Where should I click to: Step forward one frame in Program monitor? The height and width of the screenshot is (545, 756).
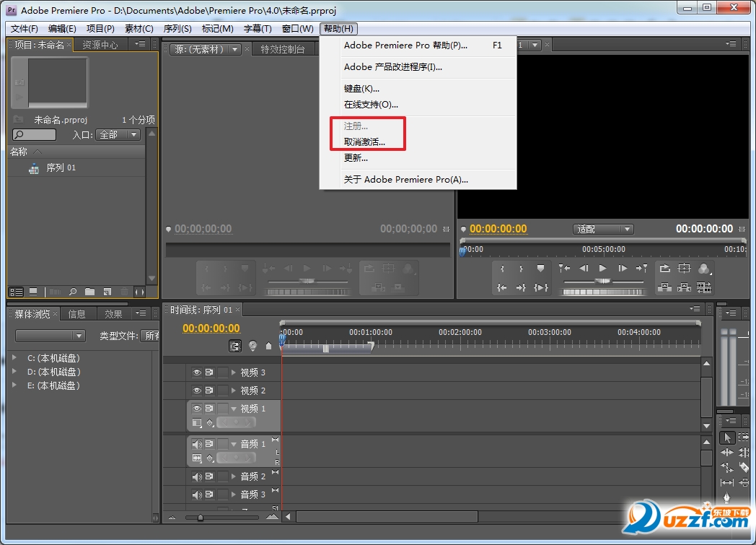pyautogui.click(x=623, y=268)
